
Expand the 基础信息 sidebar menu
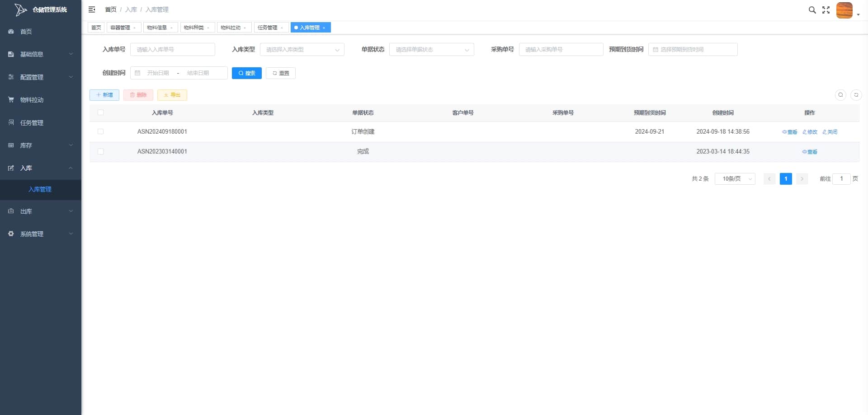[x=41, y=54]
